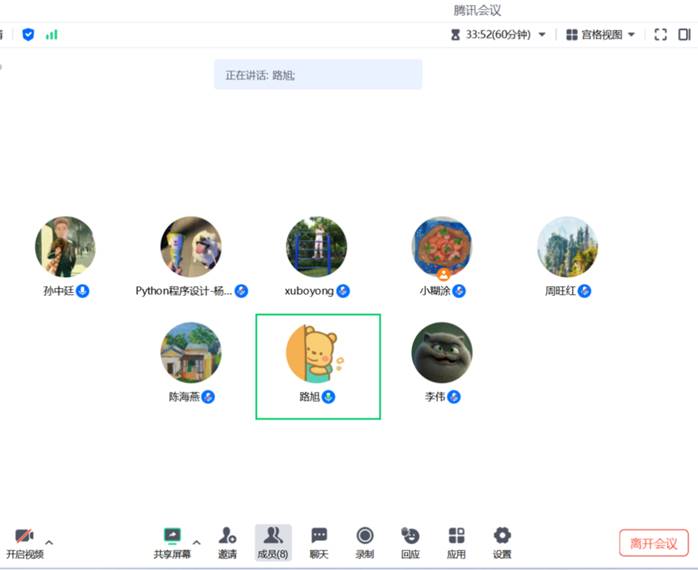Click 李伟's cat avatar

(x=441, y=352)
